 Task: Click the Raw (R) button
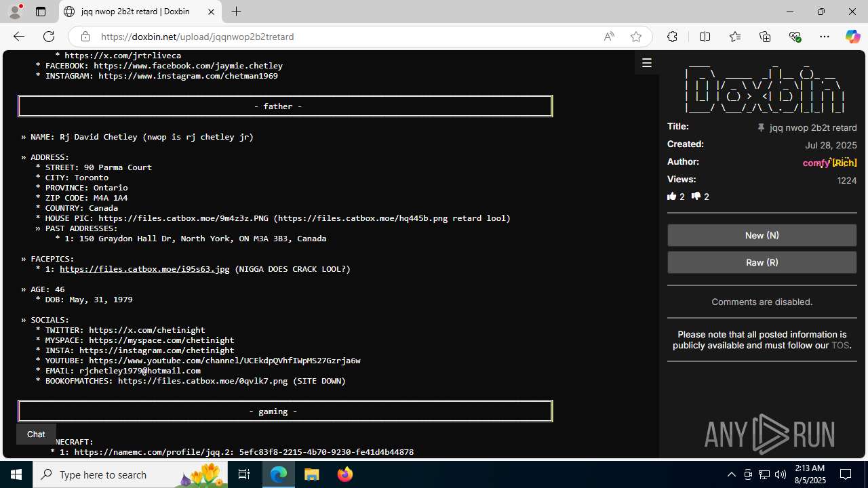762,262
